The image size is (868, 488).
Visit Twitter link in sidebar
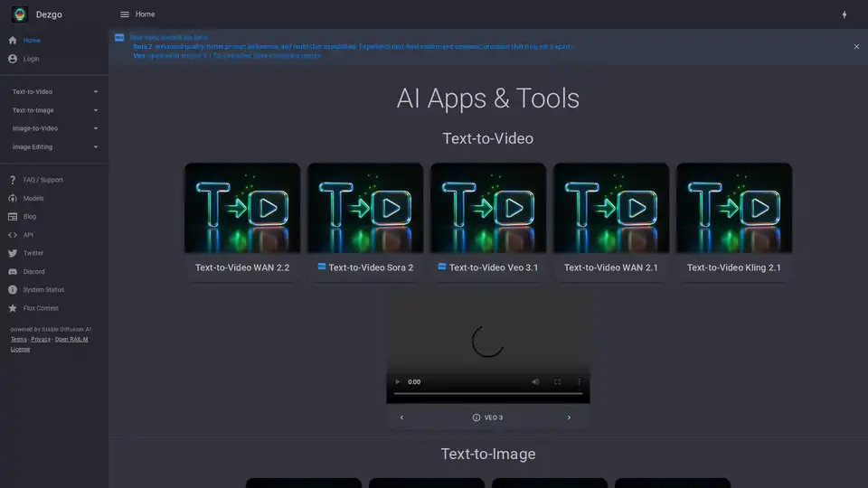point(33,253)
